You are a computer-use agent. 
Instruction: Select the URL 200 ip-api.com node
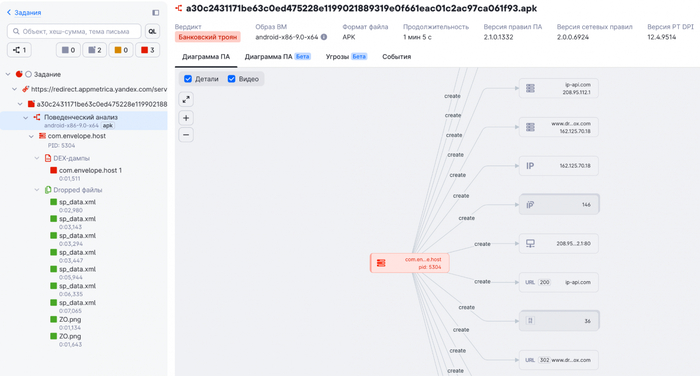[x=558, y=282]
